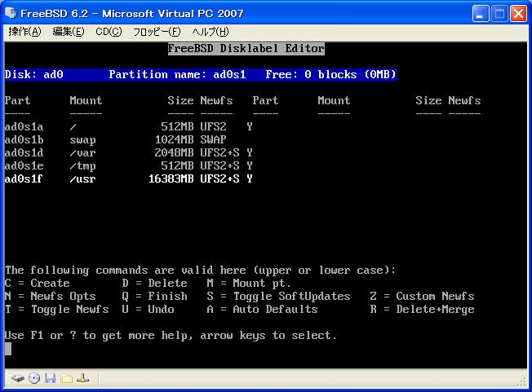Image resolution: width=532 pixels, height=392 pixels.
Task: Click 'Z = Custom Newfs' command
Action: (x=422, y=297)
